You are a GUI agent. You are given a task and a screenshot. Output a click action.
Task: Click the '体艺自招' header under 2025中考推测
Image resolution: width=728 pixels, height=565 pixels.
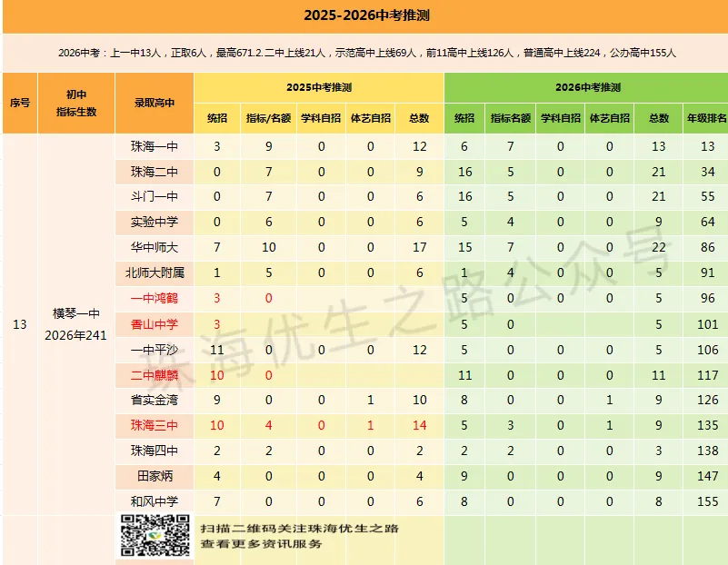pyautogui.click(x=370, y=118)
